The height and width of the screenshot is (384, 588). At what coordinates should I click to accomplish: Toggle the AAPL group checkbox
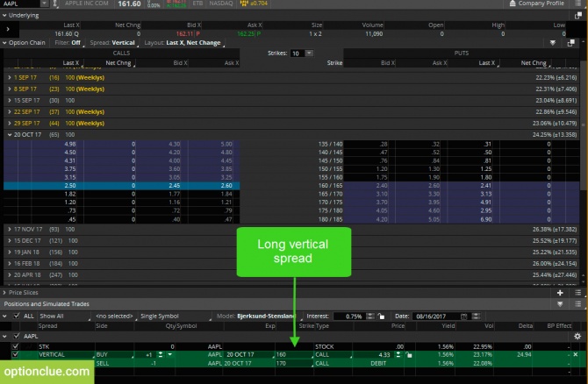[16, 336]
